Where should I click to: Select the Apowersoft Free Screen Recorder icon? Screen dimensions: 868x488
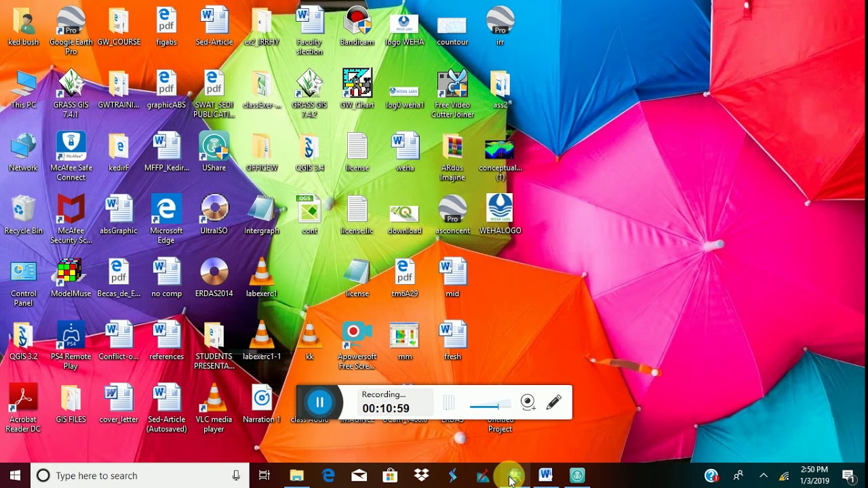(x=357, y=346)
